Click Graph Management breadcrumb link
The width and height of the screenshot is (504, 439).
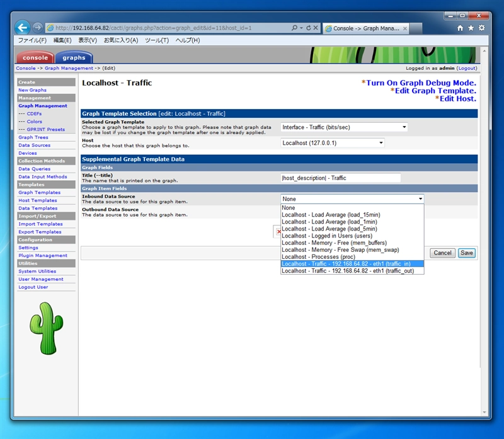click(69, 68)
